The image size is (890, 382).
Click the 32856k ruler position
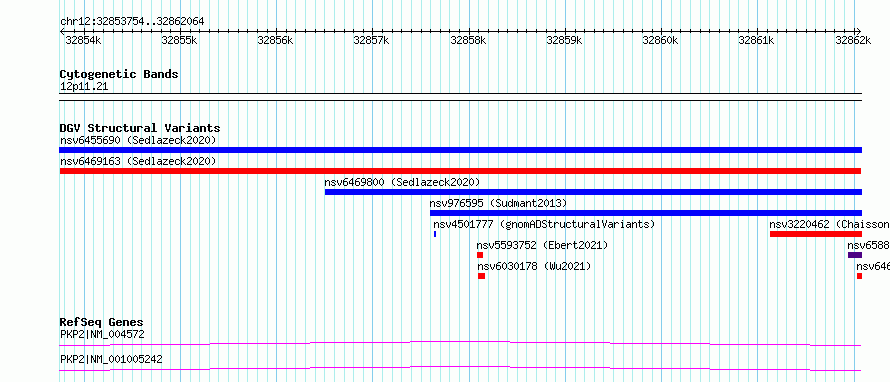pyautogui.click(x=275, y=40)
